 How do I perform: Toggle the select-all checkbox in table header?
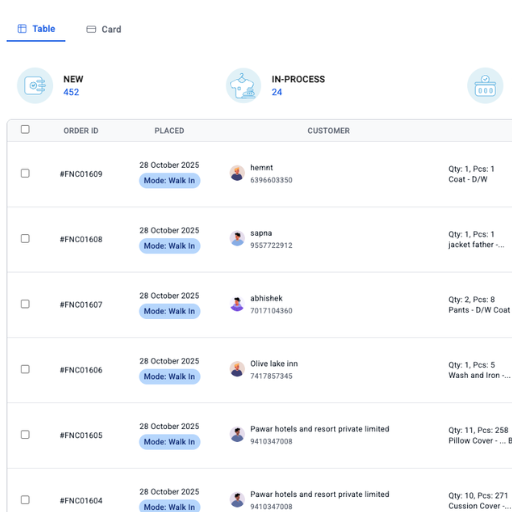tap(25, 129)
